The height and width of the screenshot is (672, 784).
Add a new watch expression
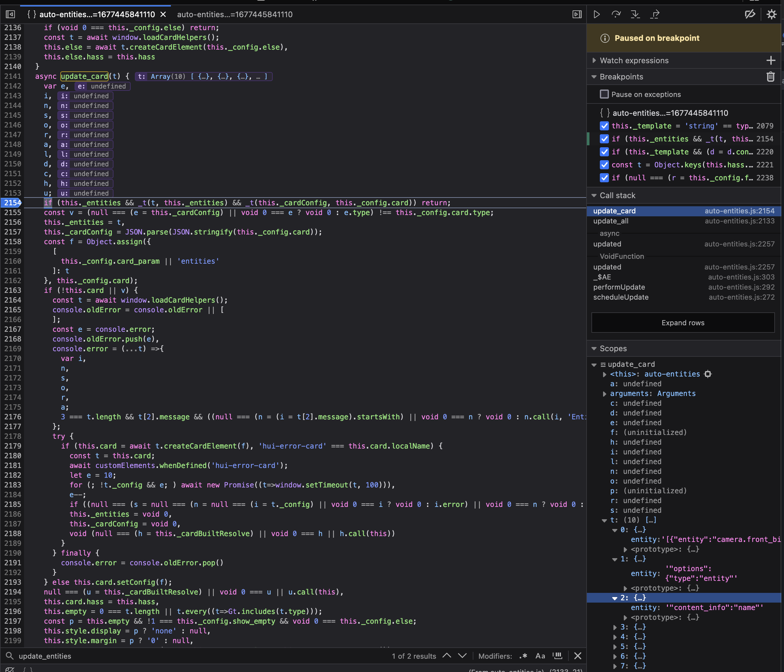pyautogui.click(x=771, y=60)
